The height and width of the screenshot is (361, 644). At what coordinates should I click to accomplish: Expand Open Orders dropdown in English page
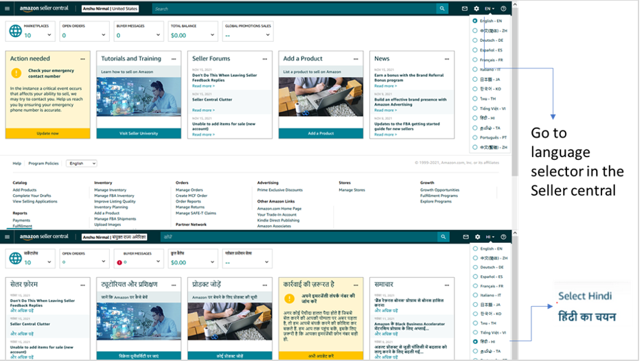point(104,35)
